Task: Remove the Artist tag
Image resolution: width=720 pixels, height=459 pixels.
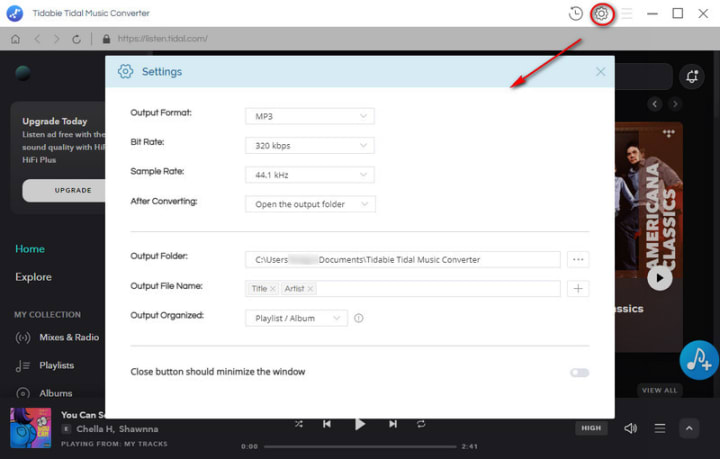Action: pos(310,289)
